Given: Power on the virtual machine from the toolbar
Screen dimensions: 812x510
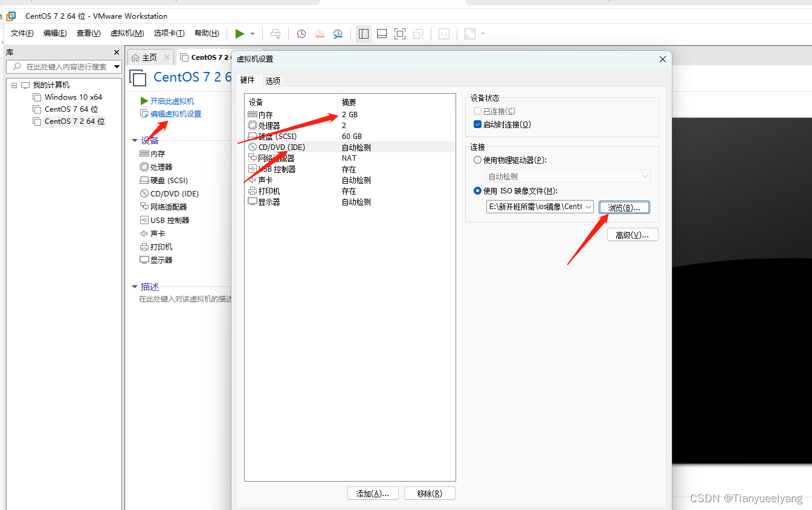Looking at the screenshot, I should point(239,34).
